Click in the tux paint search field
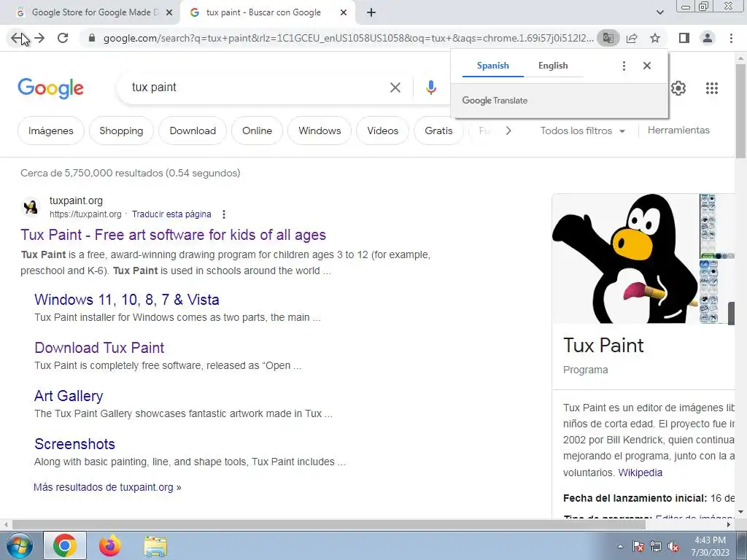 point(258,87)
